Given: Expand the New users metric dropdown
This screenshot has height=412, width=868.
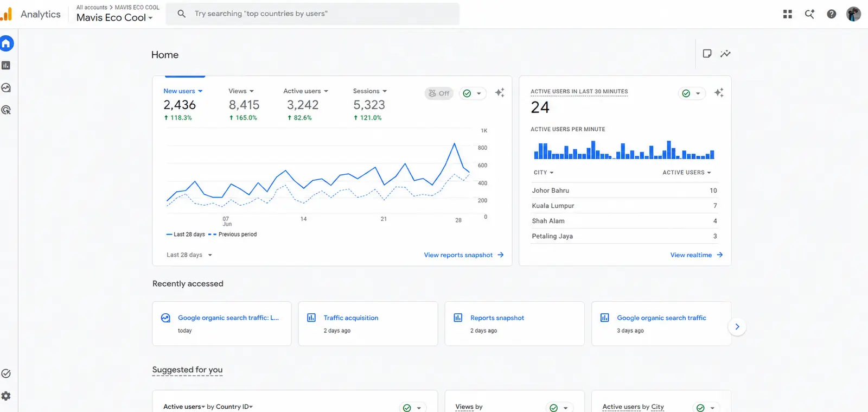Looking at the screenshot, I should coord(183,91).
